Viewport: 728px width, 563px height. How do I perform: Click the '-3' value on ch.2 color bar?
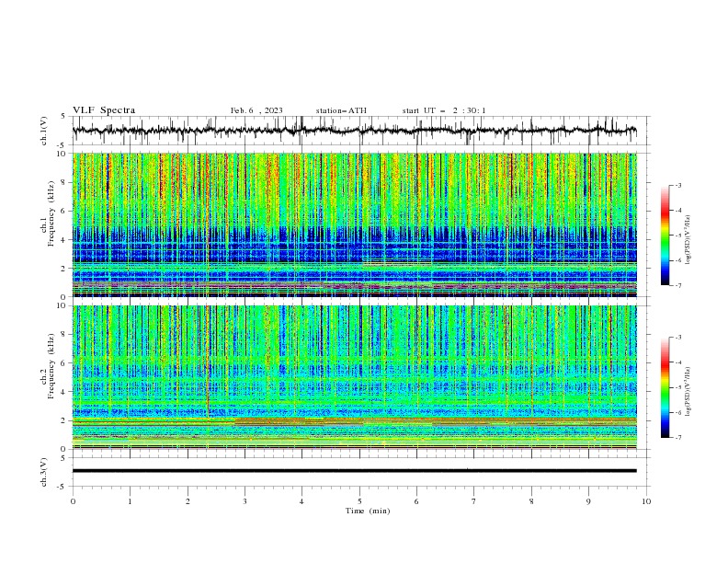pyautogui.click(x=678, y=338)
